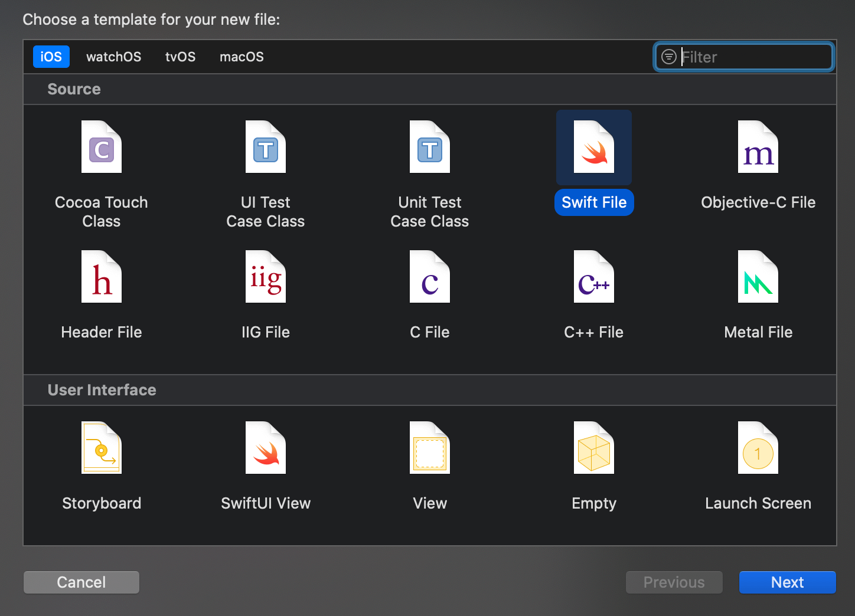The image size is (855, 616).
Task: Select the Cocoa Touch Class template icon
Action: pyautogui.click(x=102, y=147)
